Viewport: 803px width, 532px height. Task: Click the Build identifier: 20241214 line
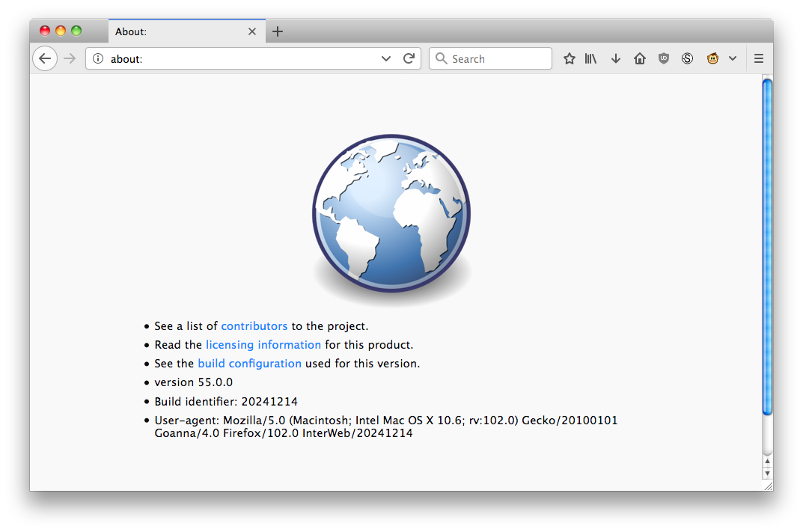pos(226,402)
